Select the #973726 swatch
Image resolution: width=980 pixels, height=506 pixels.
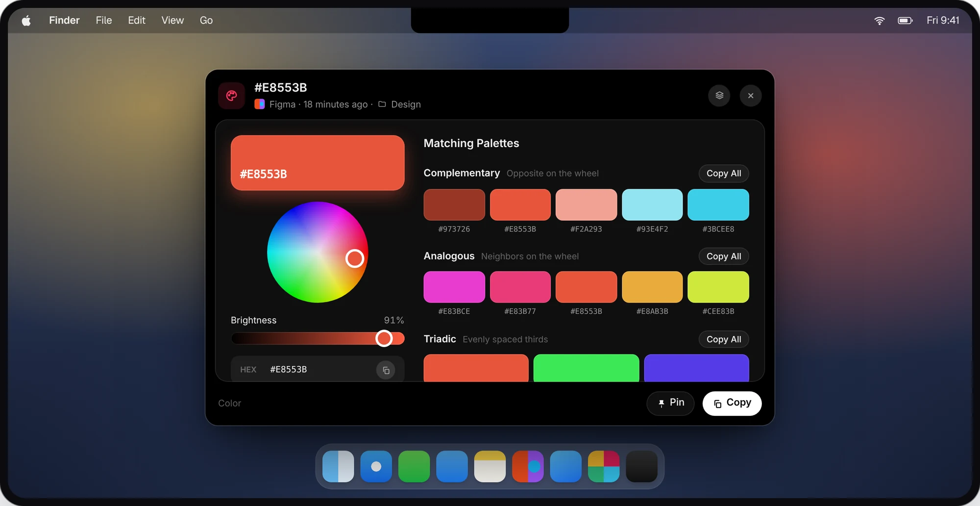454,205
